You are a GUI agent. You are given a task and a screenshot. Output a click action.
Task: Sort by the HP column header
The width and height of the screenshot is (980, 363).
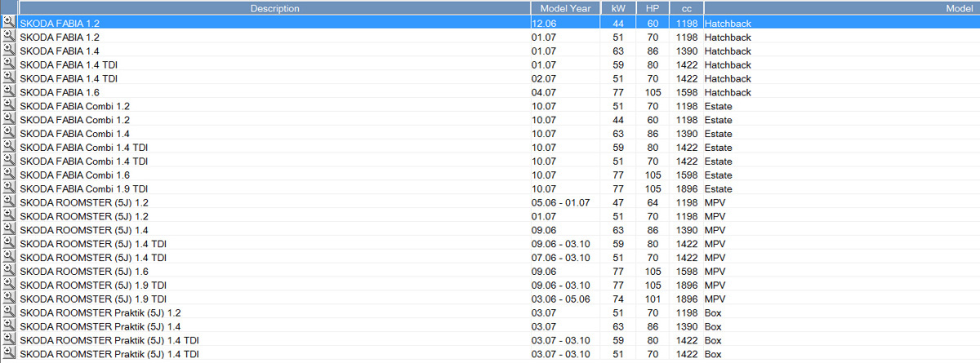653,8
